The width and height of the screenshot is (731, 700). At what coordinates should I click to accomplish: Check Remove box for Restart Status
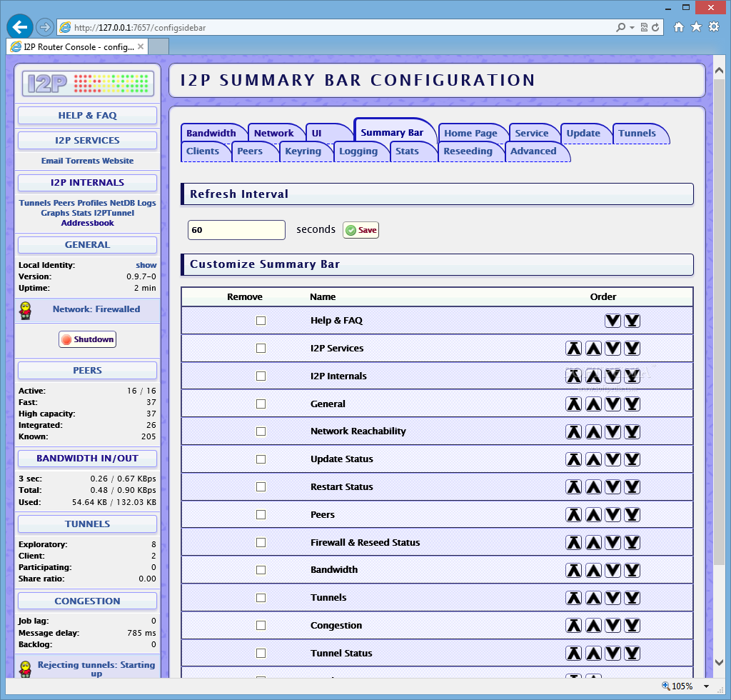click(261, 487)
